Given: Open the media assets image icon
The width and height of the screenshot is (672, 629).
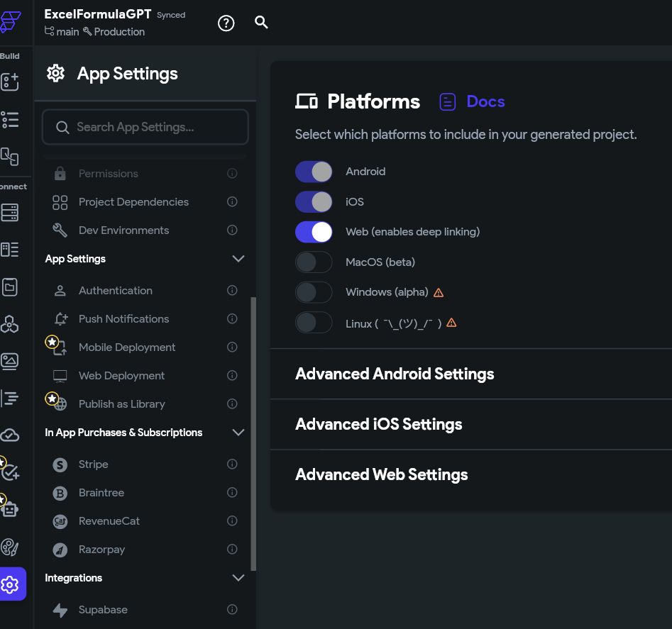Looking at the screenshot, I should tap(10, 362).
